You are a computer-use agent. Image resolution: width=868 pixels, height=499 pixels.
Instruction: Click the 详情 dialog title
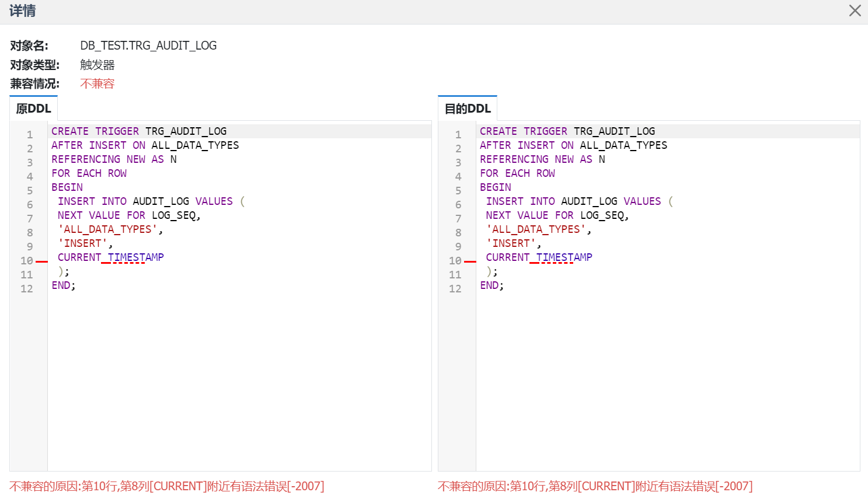22,11
